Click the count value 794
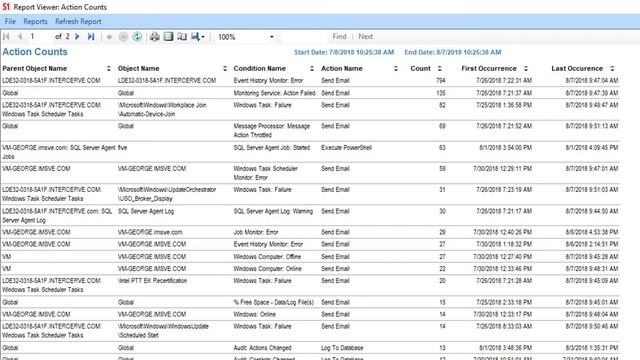 click(440, 80)
